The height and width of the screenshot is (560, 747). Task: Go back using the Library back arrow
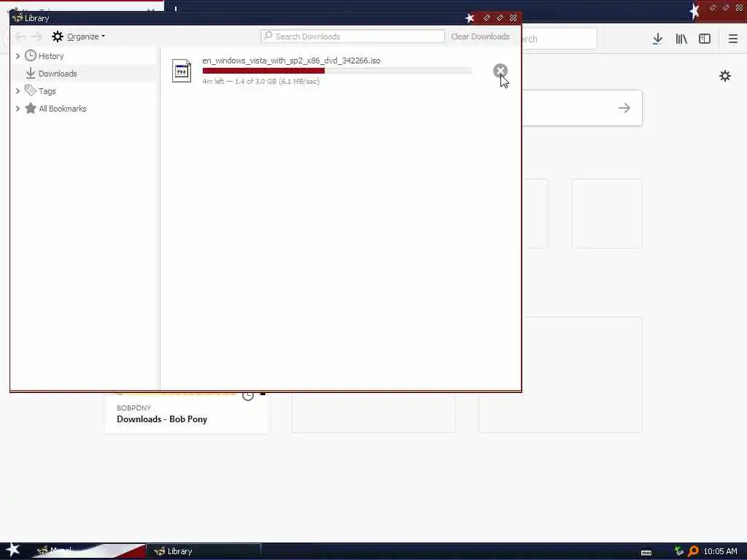pos(20,36)
